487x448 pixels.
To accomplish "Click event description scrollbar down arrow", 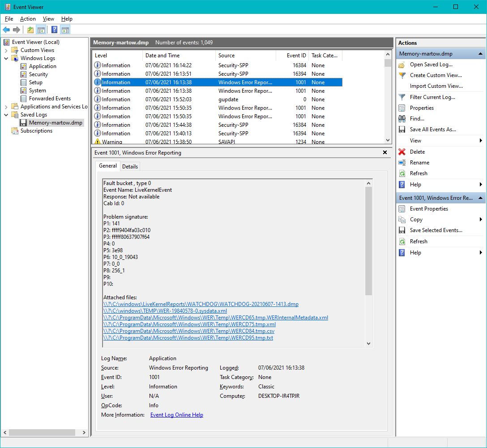I will (x=369, y=344).
